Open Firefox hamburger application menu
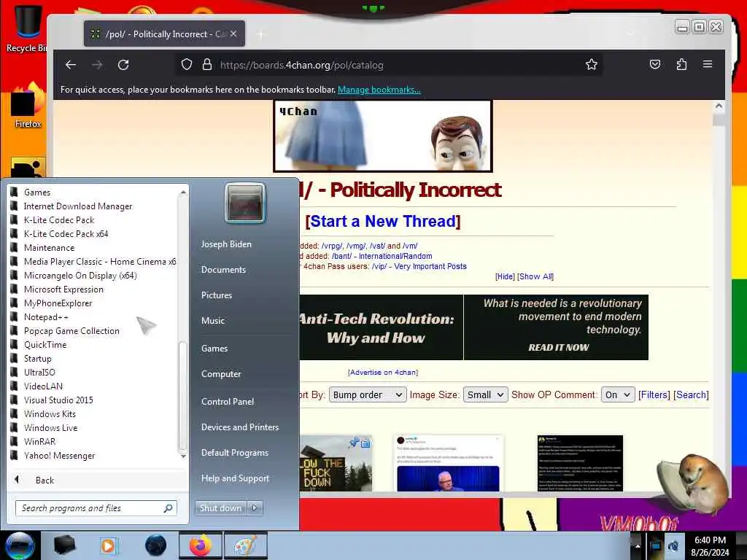Screen dimensions: 747x560 pyautogui.click(x=708, y=64)
